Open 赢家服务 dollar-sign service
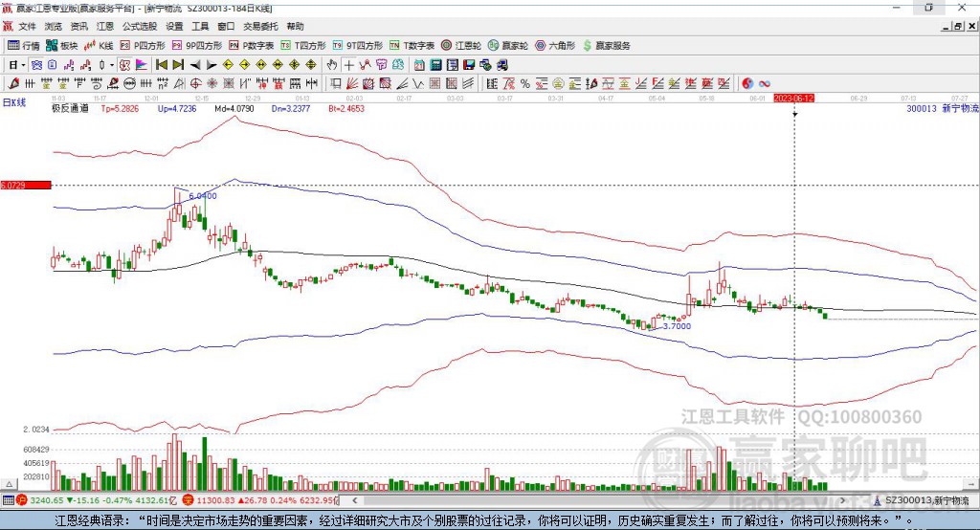The image size is (980, 530). [606, 46]
